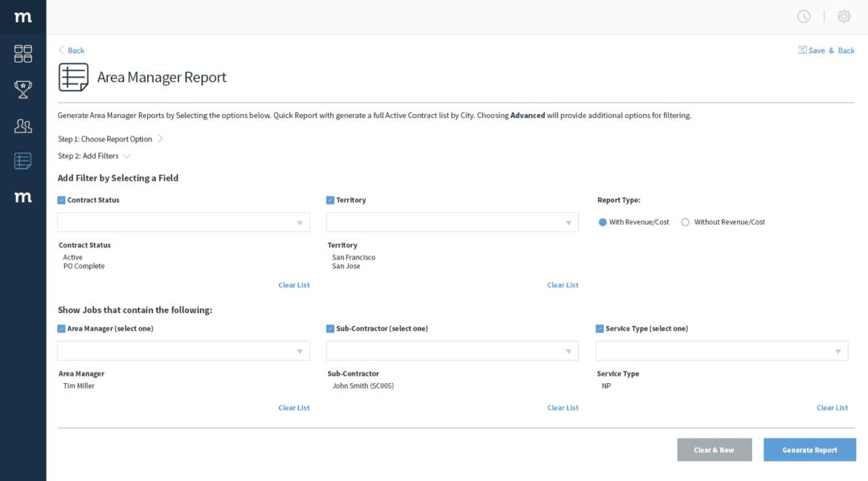Open the settings gear icon
This screenshot has width=868, height=481.
tap(843, 16)
